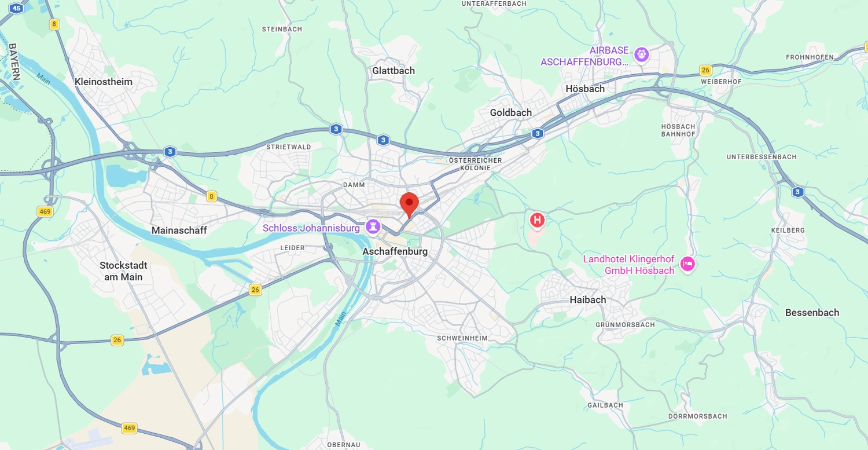The width and height of the screenshot is (868, 450).
Task: Select the 469 road shield near Stockstadt
Action: pos(45,211)
